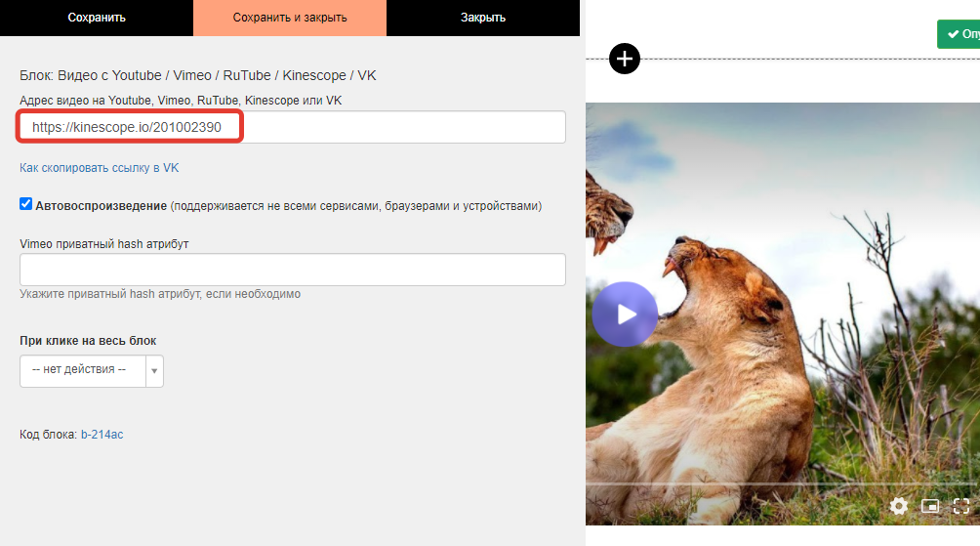
Task: Select the Сохранить и закрыть tab
Action: click(290, 18)
